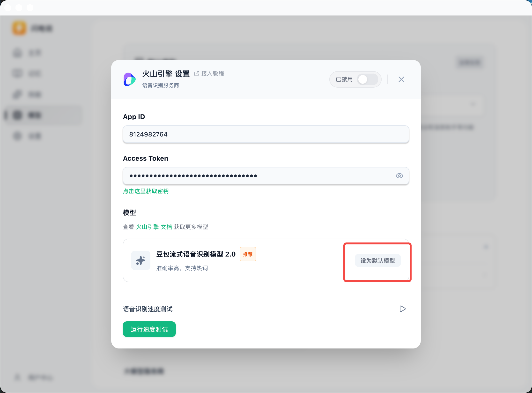The height and width of the screenshot is (393, 532).
Task: Play the speed test via triangle icon
Action: pyautogui.click(x=403, y=309)
